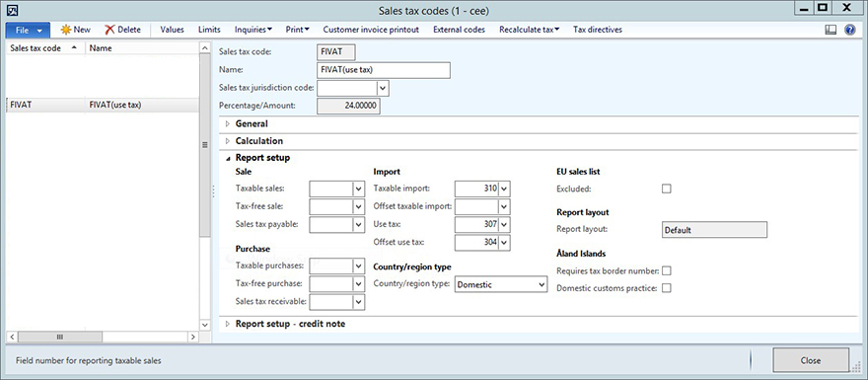
Task: Click the application icon in title bar
Action: pyautogui.click(x=13, y=10)
